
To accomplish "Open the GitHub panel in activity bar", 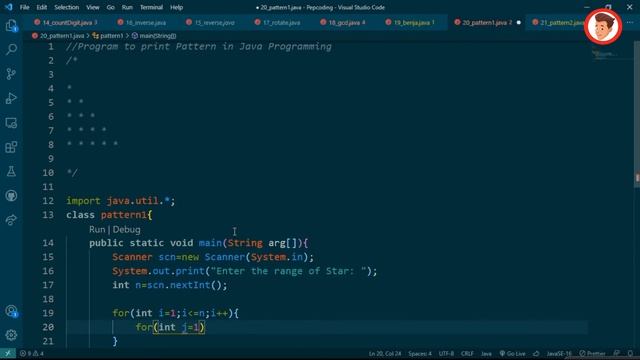I will (11, 196).
